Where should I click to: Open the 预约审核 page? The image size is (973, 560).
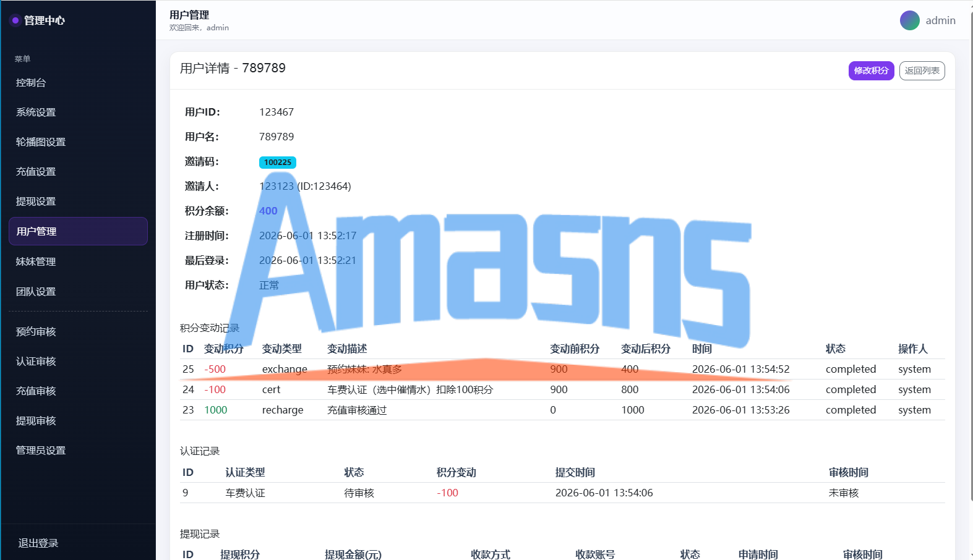[x=78, y=332]
